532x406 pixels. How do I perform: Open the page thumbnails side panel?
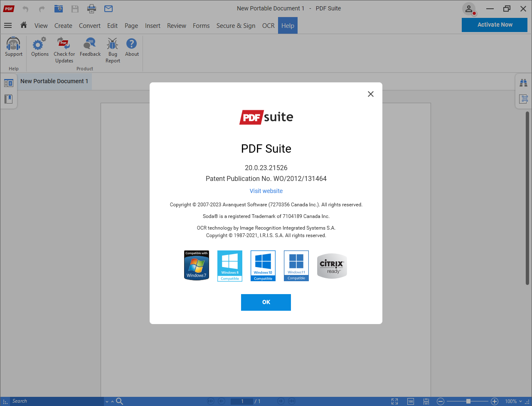[x=9, y=83]
